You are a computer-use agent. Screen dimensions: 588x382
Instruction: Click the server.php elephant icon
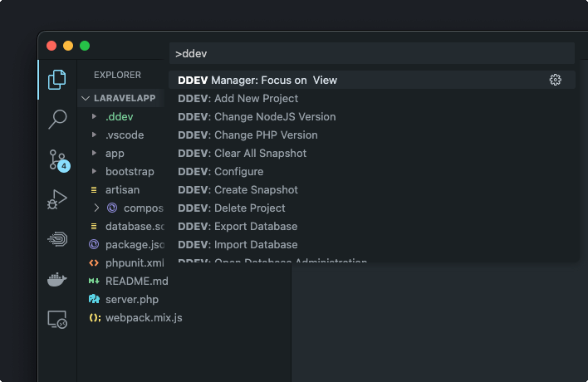94,299
